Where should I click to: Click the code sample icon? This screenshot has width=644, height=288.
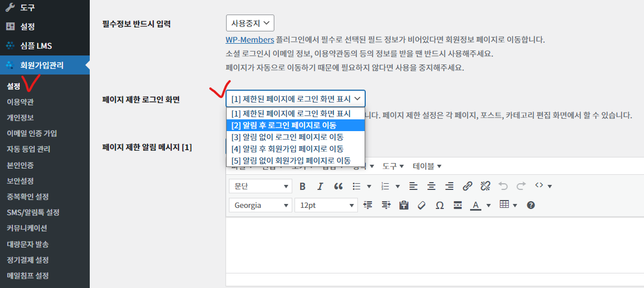point(539,186)
